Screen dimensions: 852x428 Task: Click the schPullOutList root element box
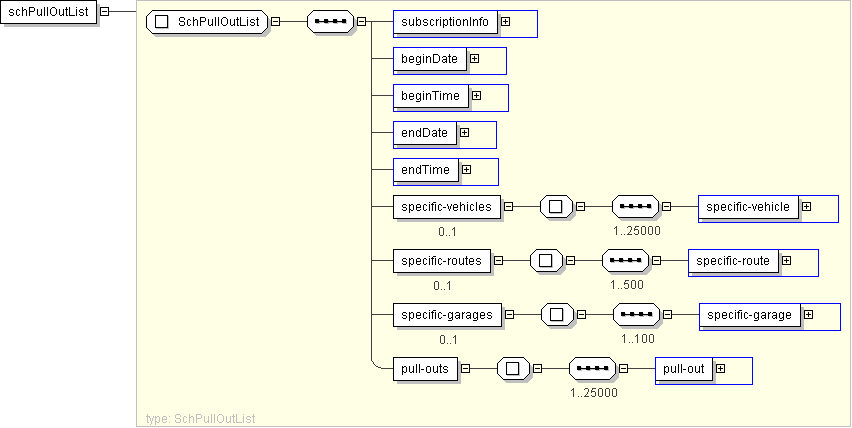coord(48,11)
